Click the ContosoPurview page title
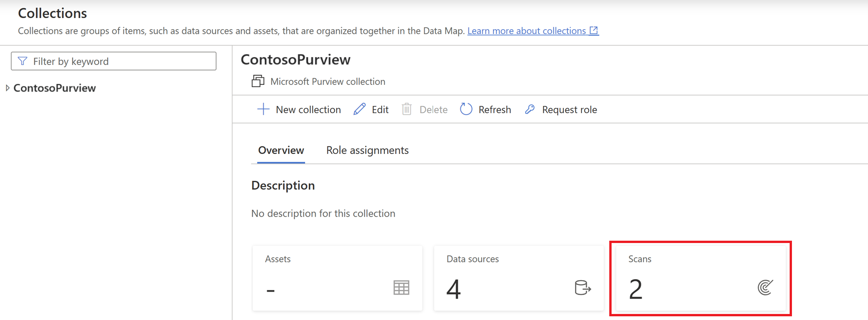This screenshot has width=868, height=320. point(296,59)
